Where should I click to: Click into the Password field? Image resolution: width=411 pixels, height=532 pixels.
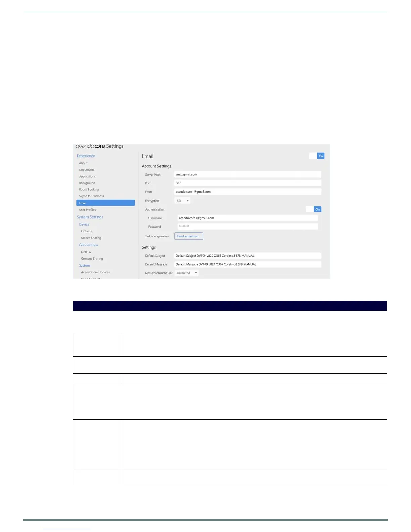click(248, 226)
